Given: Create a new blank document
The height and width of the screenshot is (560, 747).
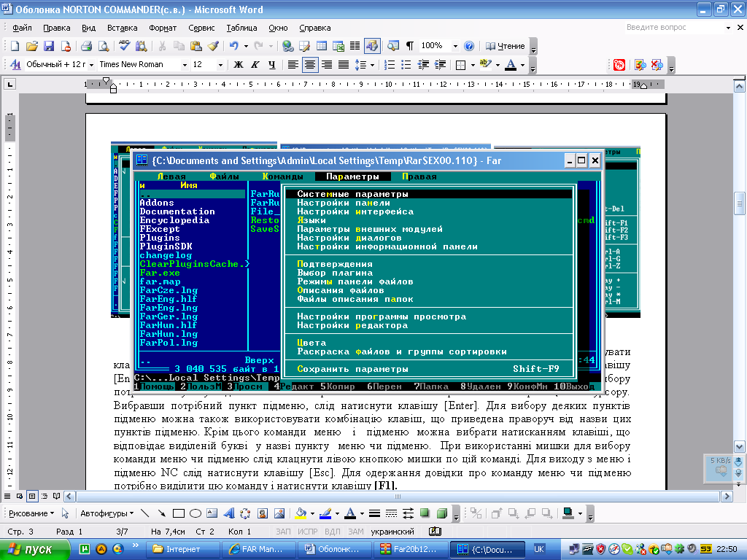Looking at the screenshot, I should point(15,46).
